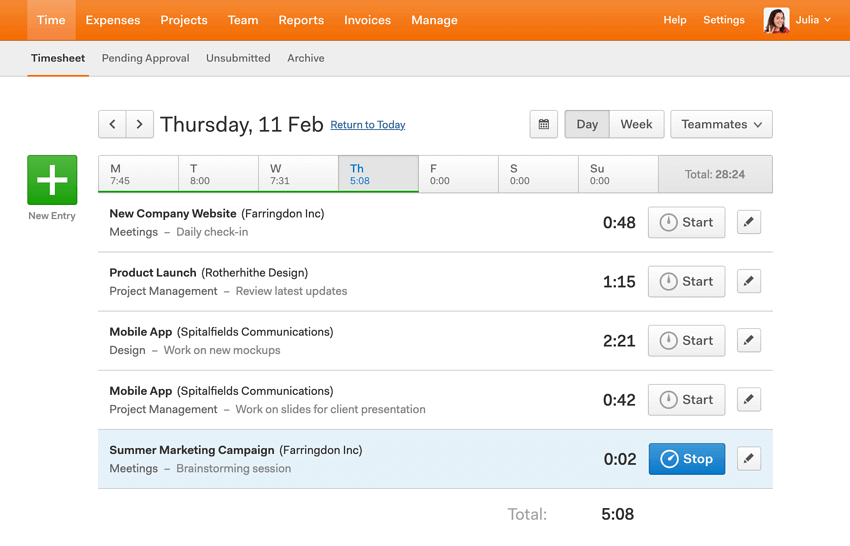
Task: Select Monday in the week day strip
Action: coord(138,174)
